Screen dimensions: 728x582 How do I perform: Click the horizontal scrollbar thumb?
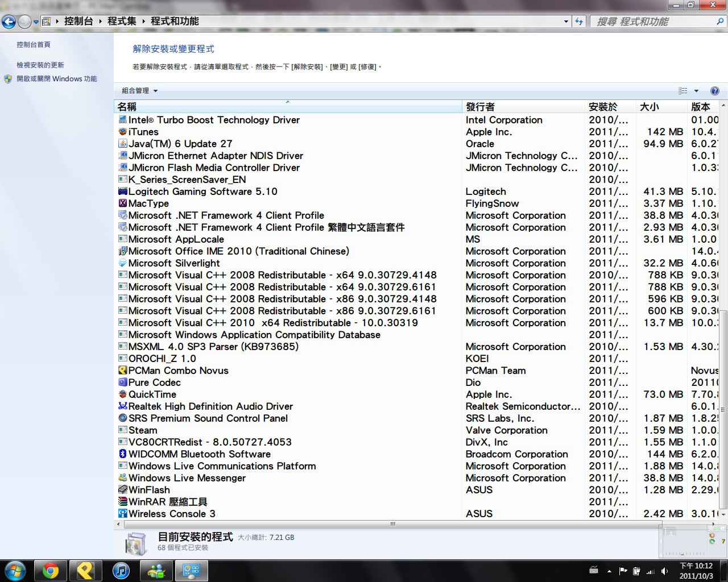392,524
